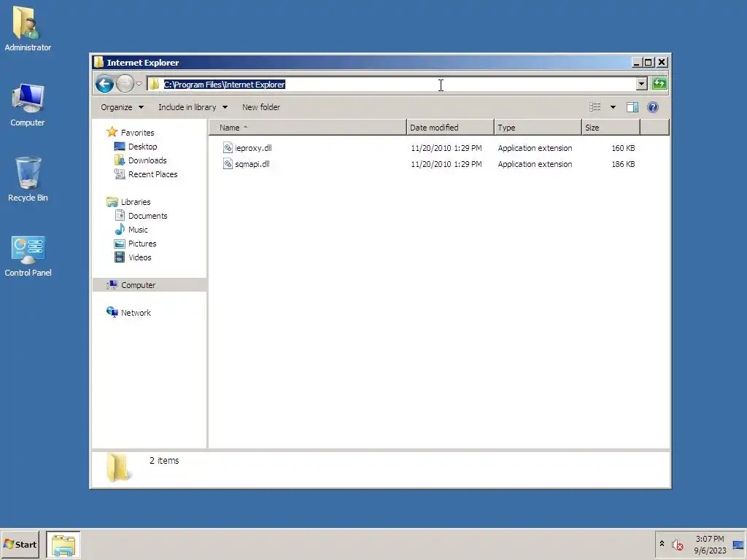
Task: Click Windows Explorer taskbar button
Action: click(x=63, y=545)
